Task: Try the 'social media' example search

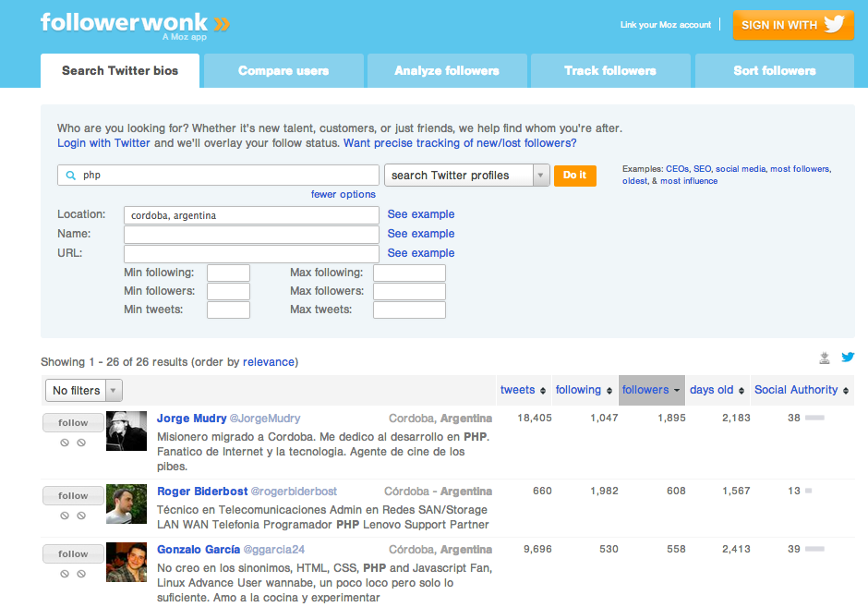Action: coord(741,169)
